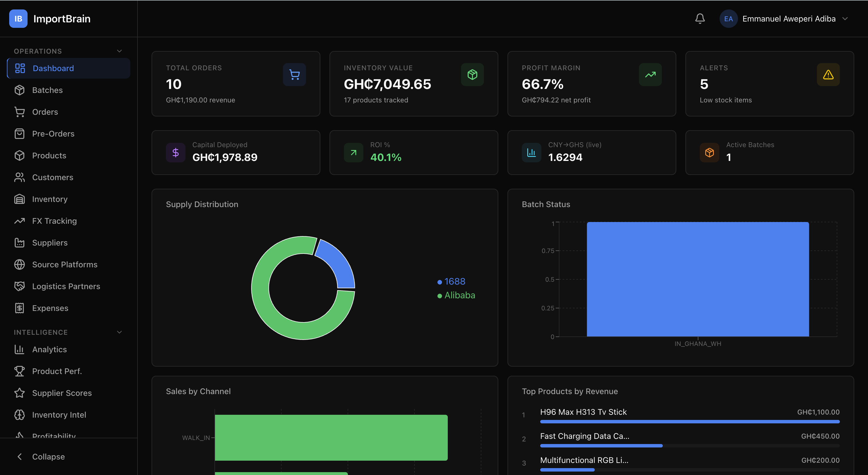Click the Logistics Partners handshake icon

[20, 286]
